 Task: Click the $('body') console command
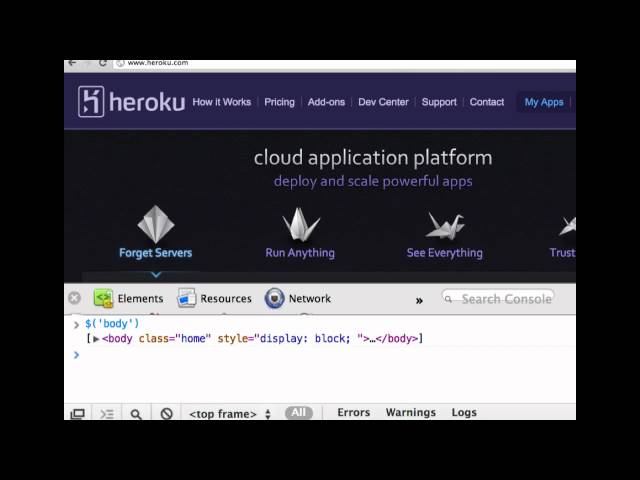click(x=112, y=324)
